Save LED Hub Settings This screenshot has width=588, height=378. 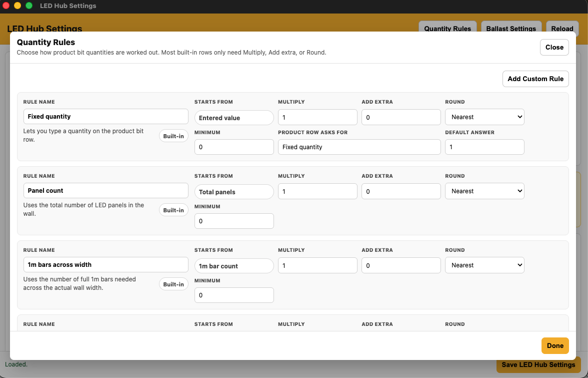pos(538,364)
